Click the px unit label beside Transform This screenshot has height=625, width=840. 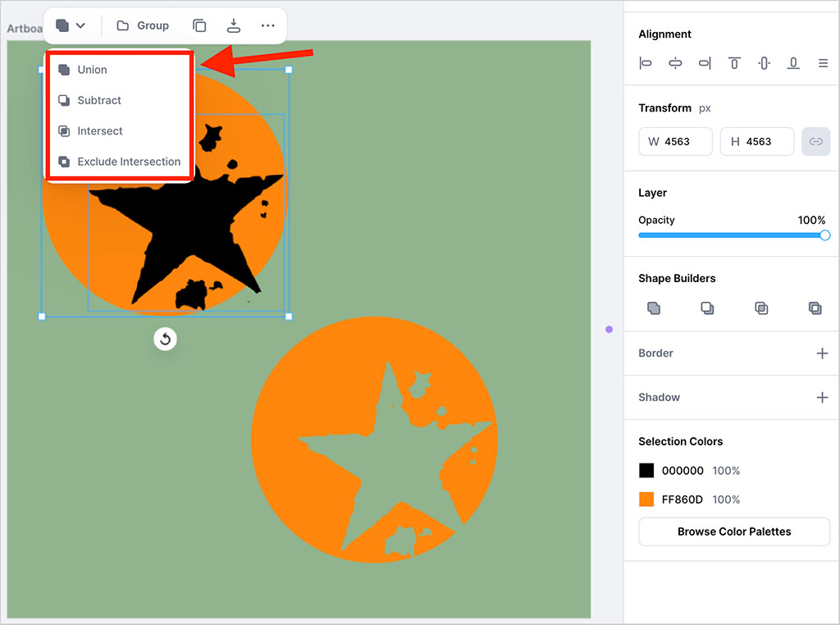(x=705, y=109)
